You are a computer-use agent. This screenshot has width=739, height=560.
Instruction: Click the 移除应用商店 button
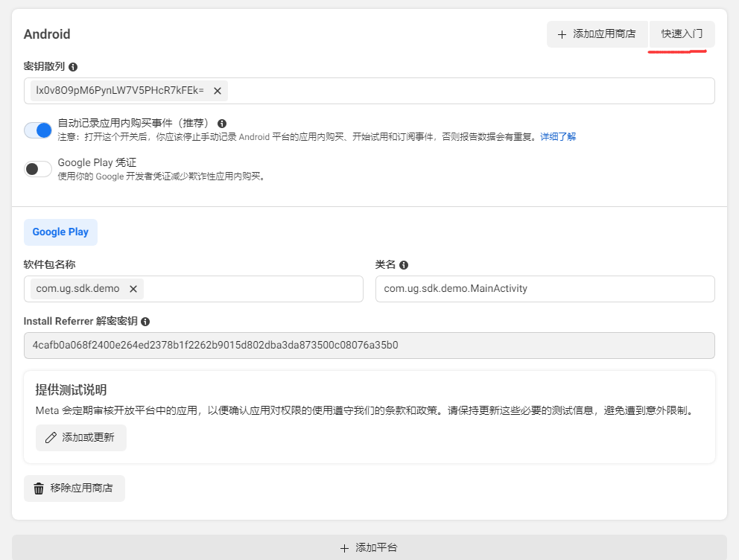(74, 489)
